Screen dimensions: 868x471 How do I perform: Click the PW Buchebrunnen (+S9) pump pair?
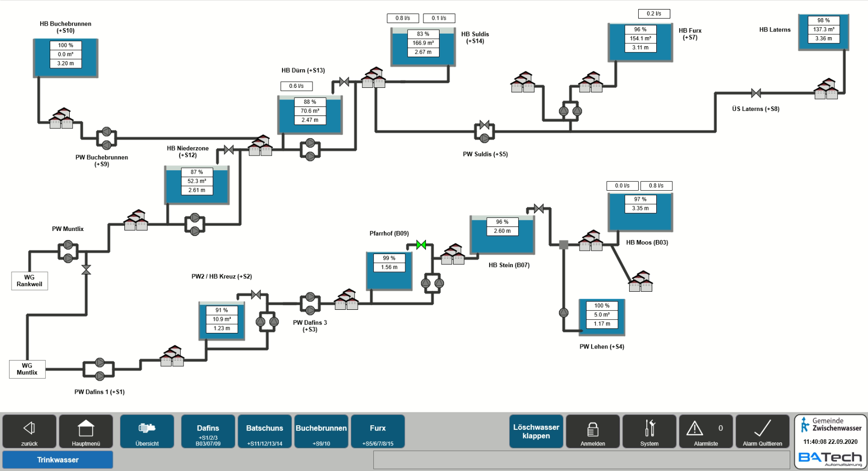coord(106,138)
